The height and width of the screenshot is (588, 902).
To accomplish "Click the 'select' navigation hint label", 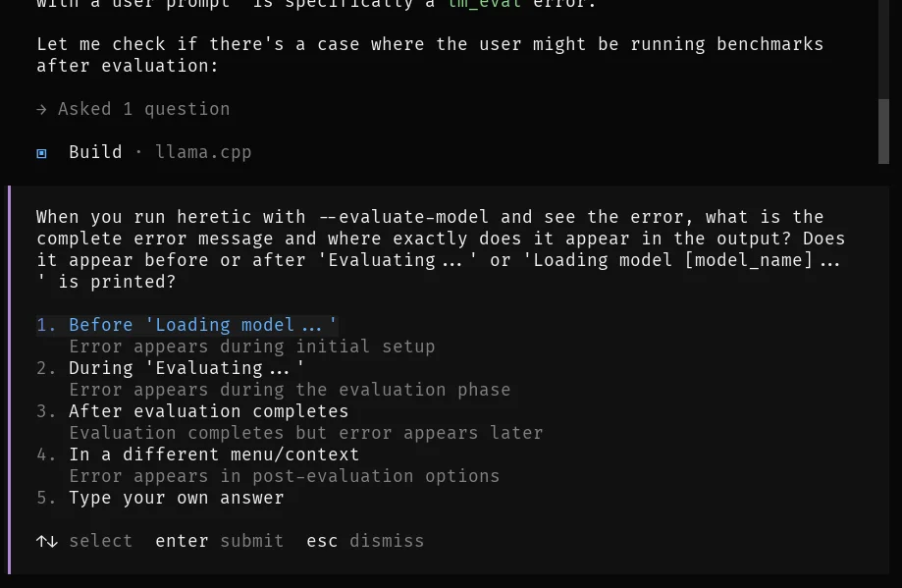I will click(100, 541).
